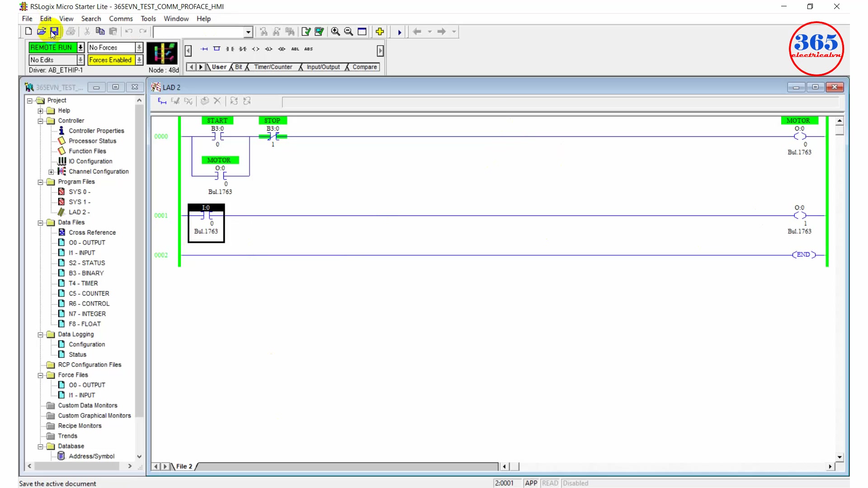Click the Save document toolbar icon
Screen dimensions: 868x488
click(x=54, y=31)
